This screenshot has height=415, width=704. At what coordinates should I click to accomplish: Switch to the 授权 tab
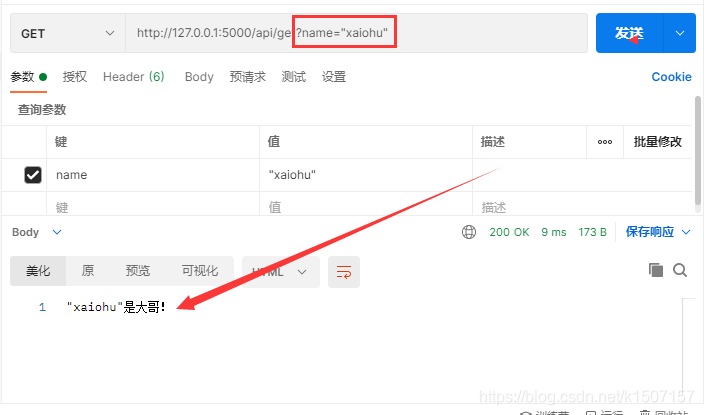tap(75, 77)
